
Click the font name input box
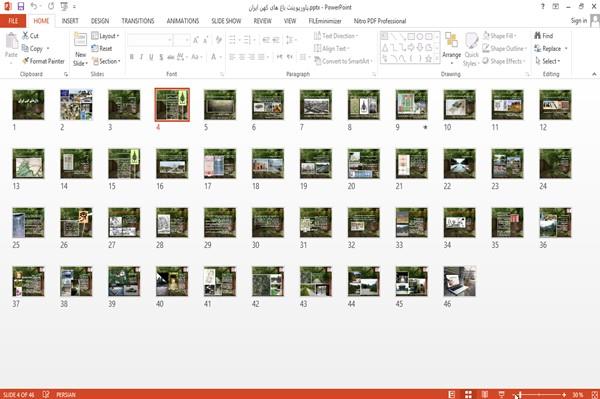(x=149, y=40)
